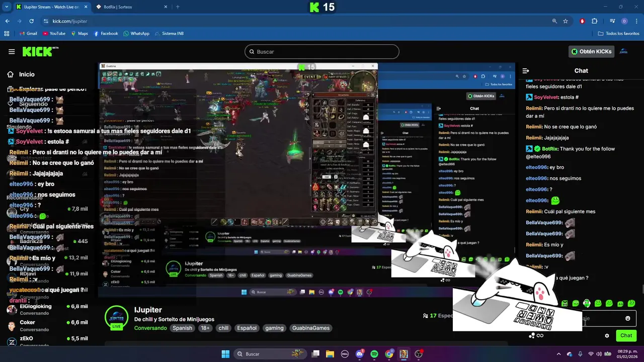Click the green Chat send button
This screenshot has width=644, height=362.
click(626, 335)
